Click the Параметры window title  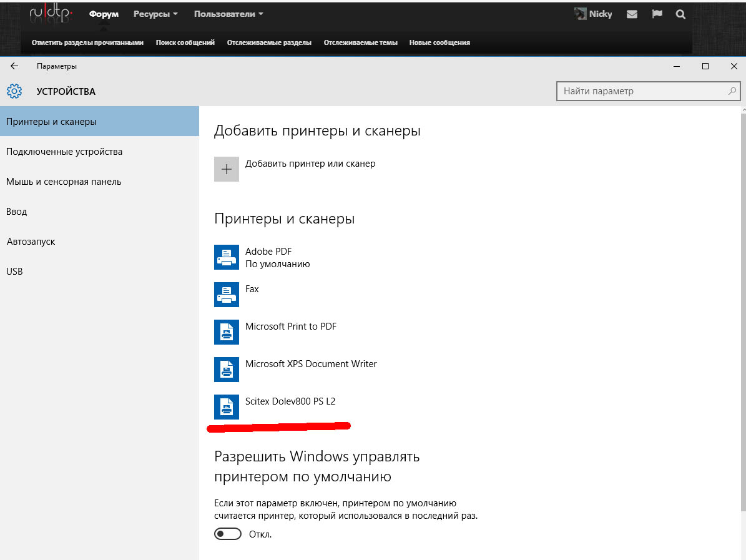tap(57, 66)
